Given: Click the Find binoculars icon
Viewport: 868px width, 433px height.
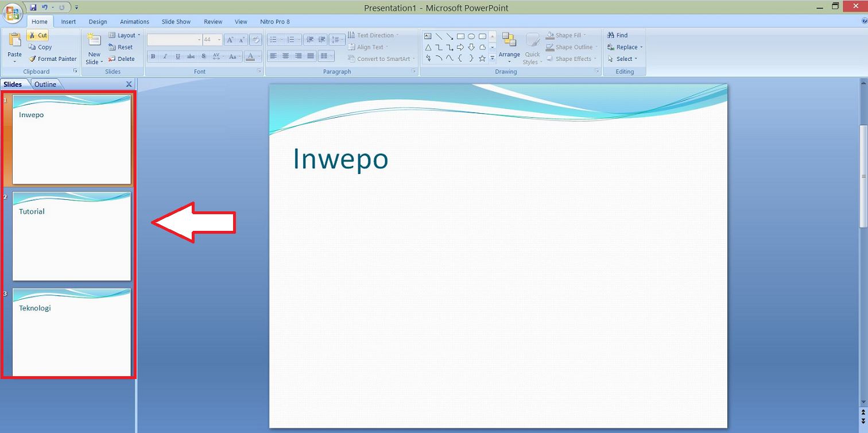Looking at the screenshot, I should 611,35.
